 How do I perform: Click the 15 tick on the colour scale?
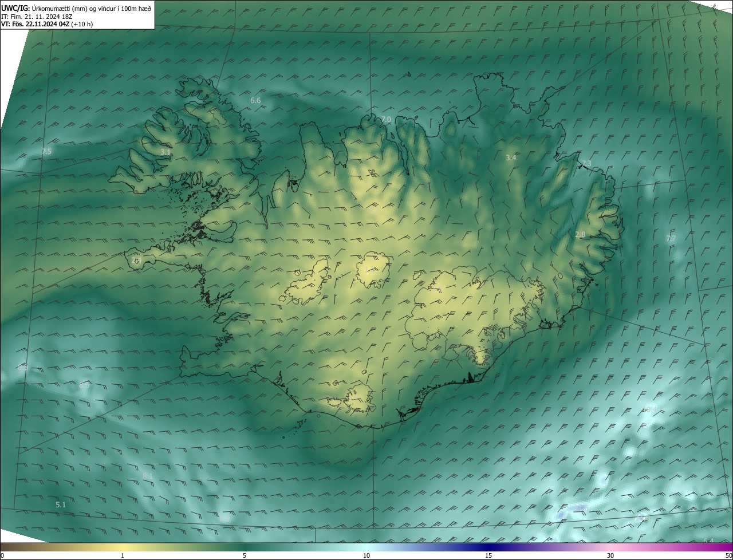point(488,555)
